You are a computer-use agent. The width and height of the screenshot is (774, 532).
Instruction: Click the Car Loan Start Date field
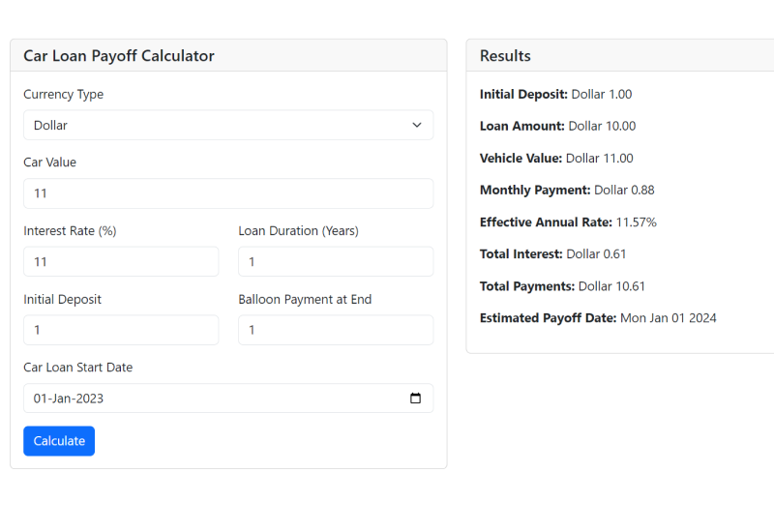[x=213, y=399]
